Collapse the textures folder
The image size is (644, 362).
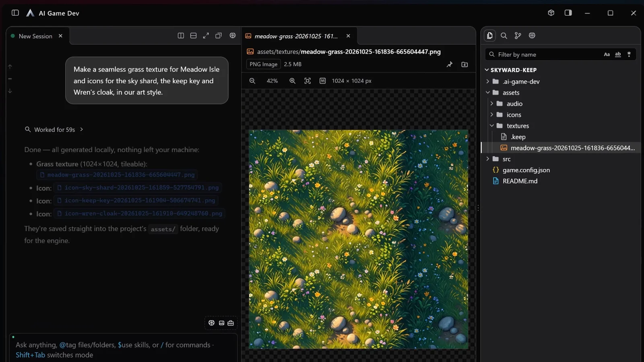[492, 125]
